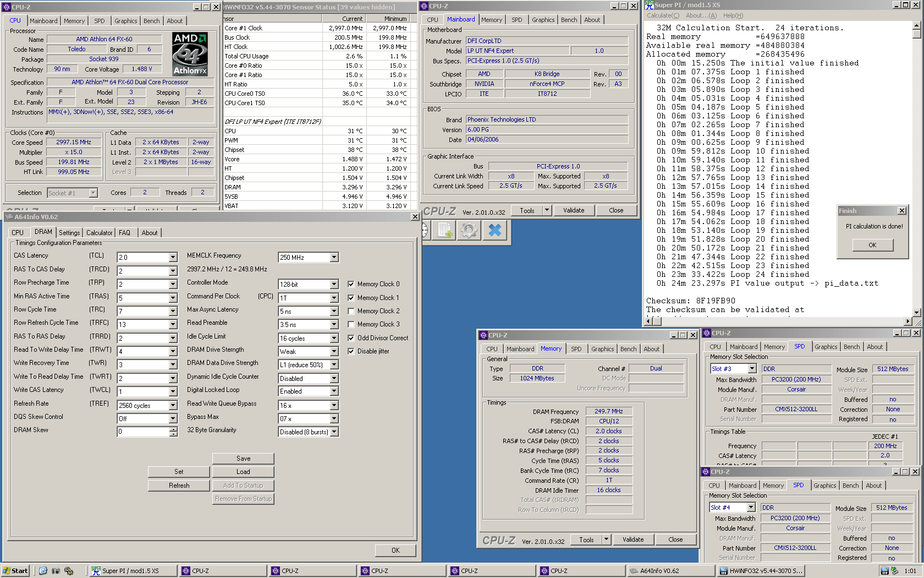Click the Super PI taskbar button

point(133,571)
